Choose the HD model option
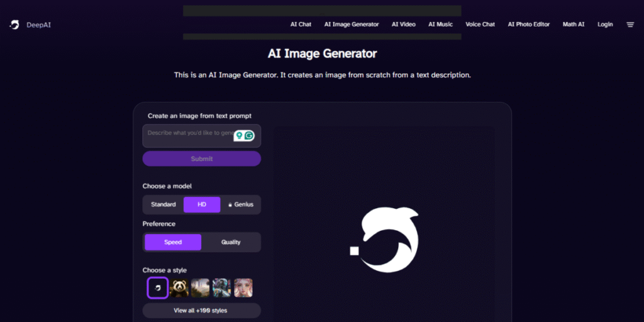Screen dimensions: 644x322 point(202,204)
